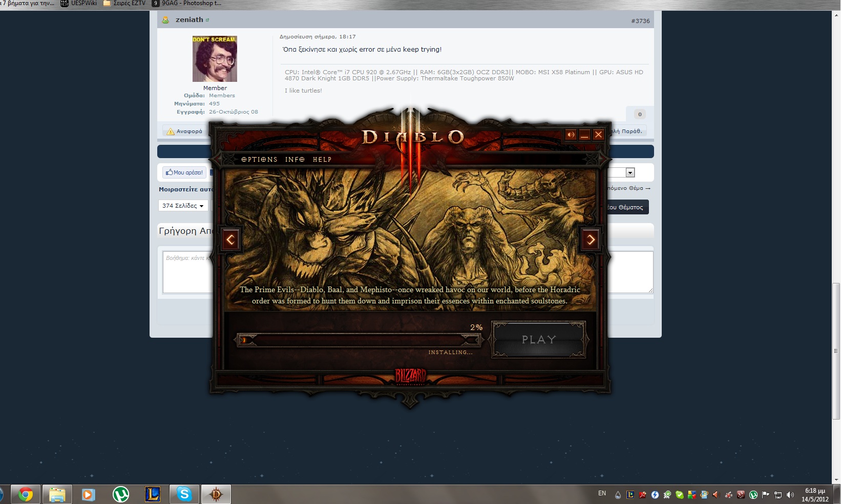Click the reputation counter showing 0
Viewport: 841px width, 504px height.
click(640, 114)
